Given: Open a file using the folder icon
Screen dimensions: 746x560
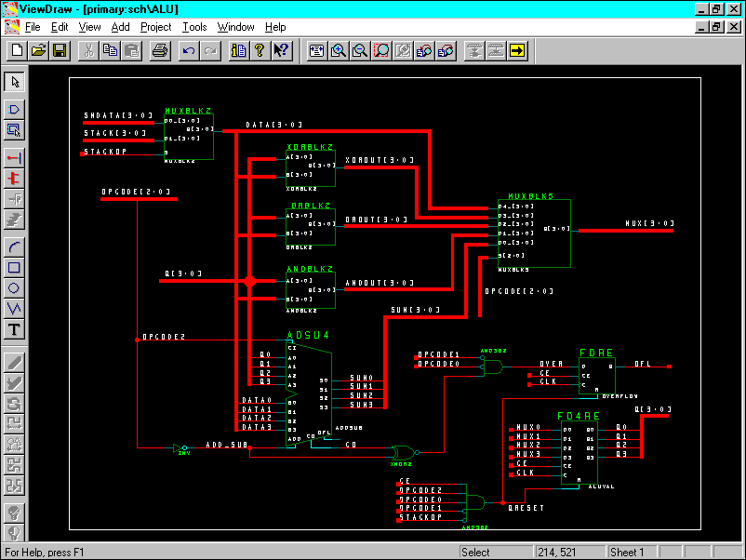Looking at the screenshot, I should click(38, 50).
